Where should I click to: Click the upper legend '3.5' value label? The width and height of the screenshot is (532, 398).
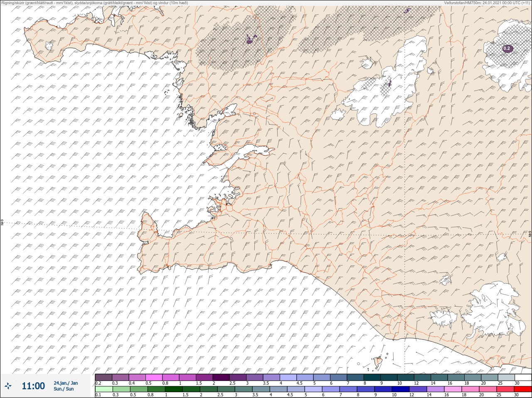[266, 383]
